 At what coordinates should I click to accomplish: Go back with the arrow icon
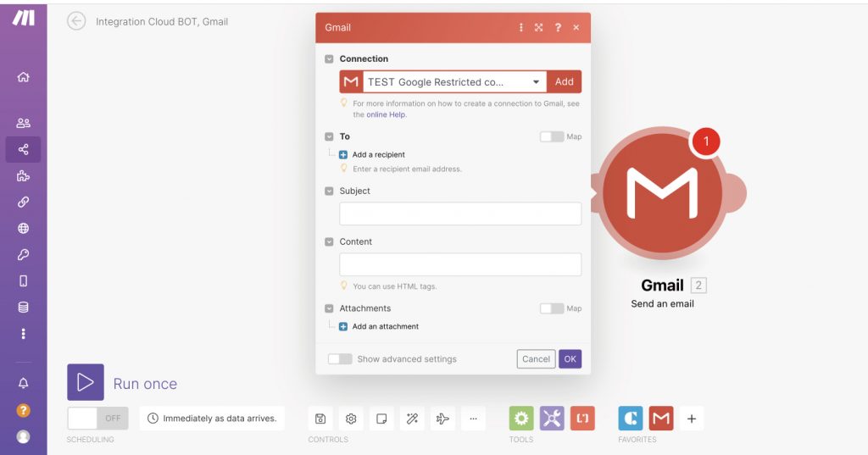click(x=76, y=21)
